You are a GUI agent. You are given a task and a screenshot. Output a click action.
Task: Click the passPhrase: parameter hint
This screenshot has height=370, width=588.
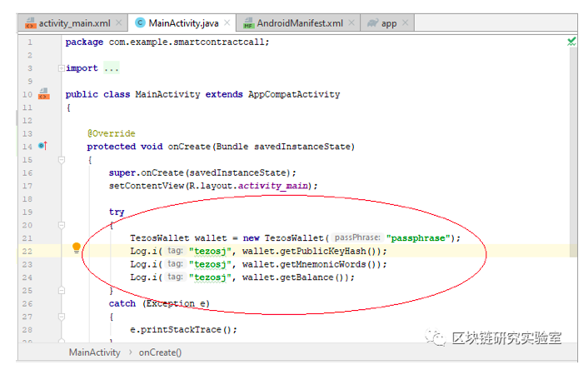pyautogui.click(x=357, y=237)
